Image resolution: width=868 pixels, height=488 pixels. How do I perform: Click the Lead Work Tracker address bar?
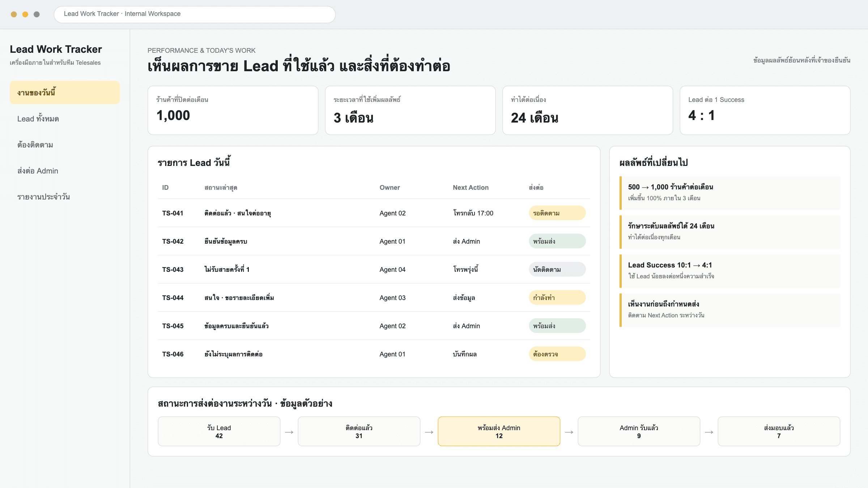[x=195, y=14]
